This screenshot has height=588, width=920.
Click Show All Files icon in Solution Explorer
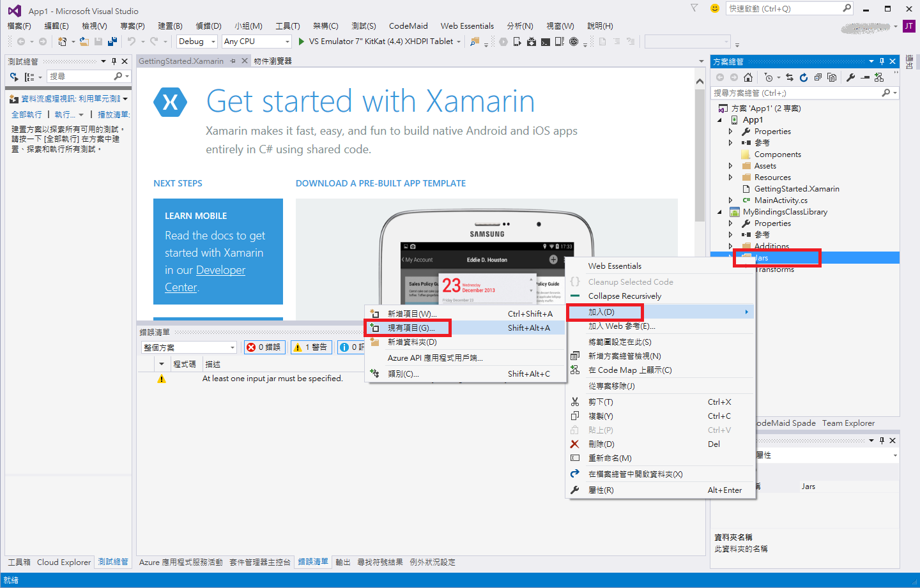pyautogui.click(x=832, y=77)
